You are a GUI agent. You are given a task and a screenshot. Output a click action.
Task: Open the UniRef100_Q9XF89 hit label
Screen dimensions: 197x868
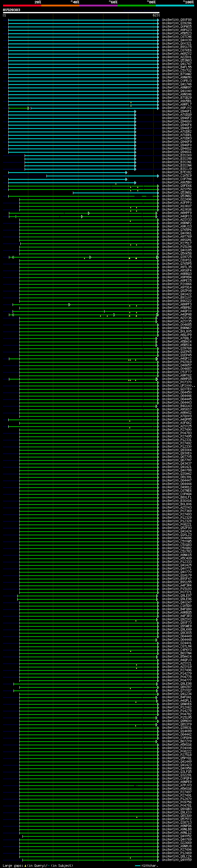(177, 20)
